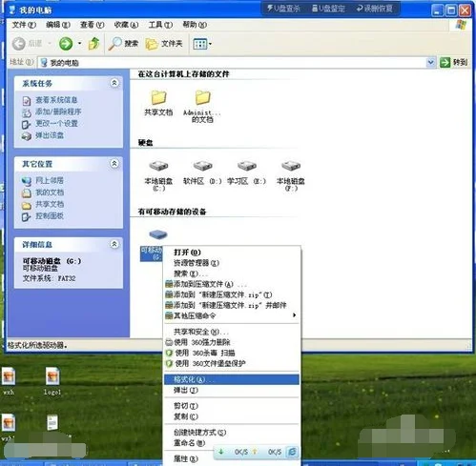Choose Eject (弹出) in context menu

232,390
